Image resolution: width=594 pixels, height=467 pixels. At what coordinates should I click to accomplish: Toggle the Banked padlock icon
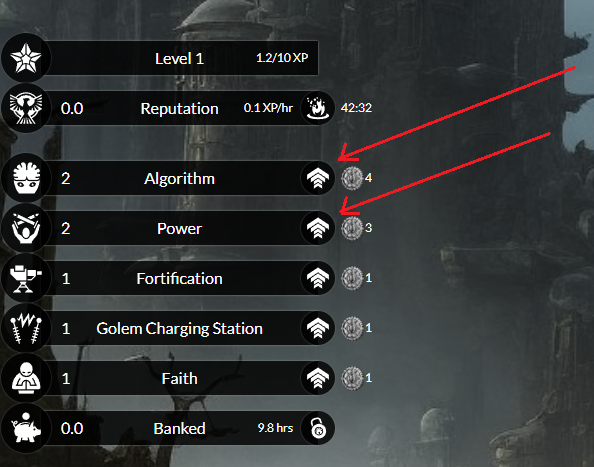[318, 428]
